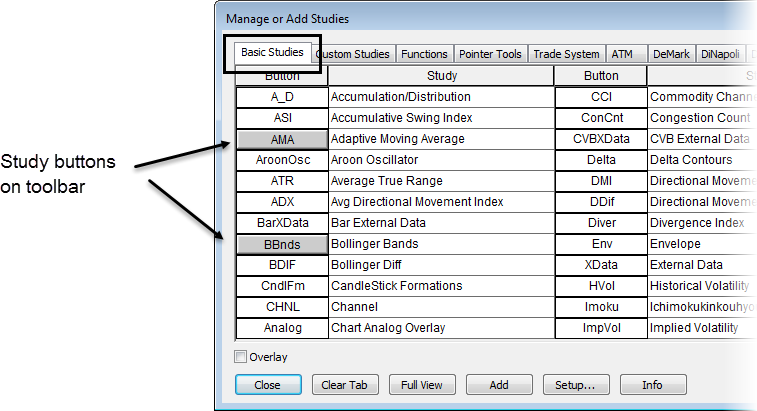The image size is (757, 411).
Task: Click the DMI study button
Action: tap(601, 181)
